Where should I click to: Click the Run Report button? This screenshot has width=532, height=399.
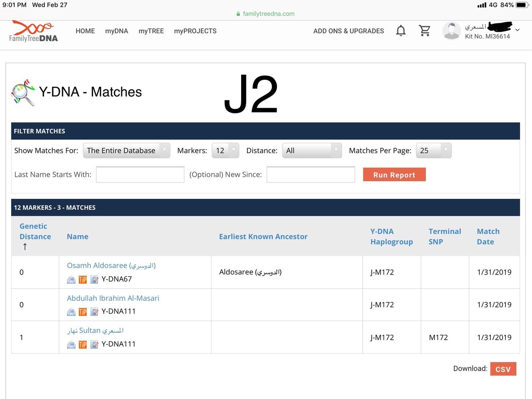[x=394, y=175]
